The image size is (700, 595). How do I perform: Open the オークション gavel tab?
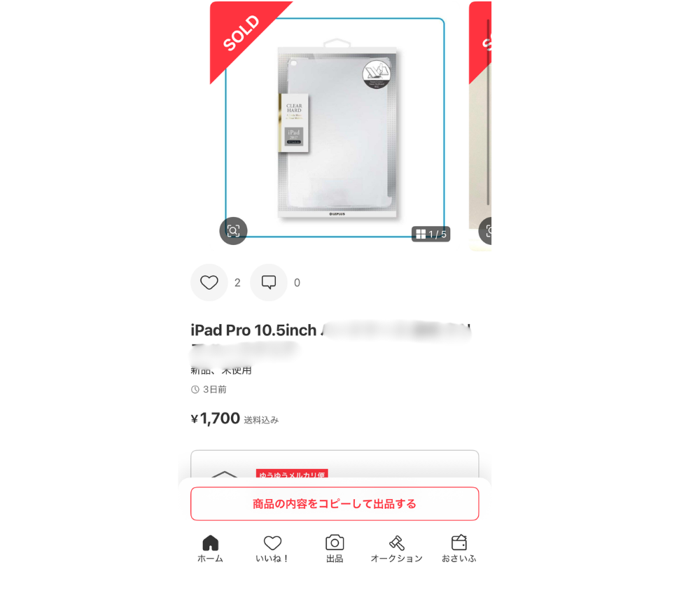point(396,549)
